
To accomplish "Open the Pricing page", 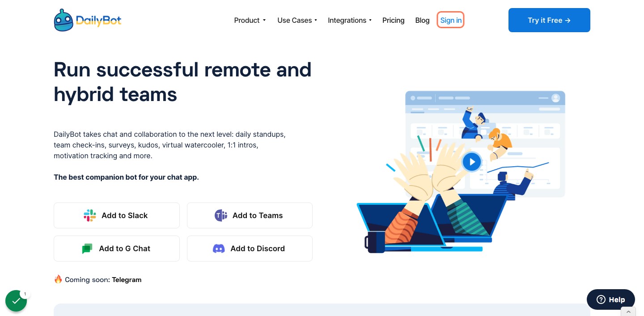I will pyautogui.click(x=394, y=20).
